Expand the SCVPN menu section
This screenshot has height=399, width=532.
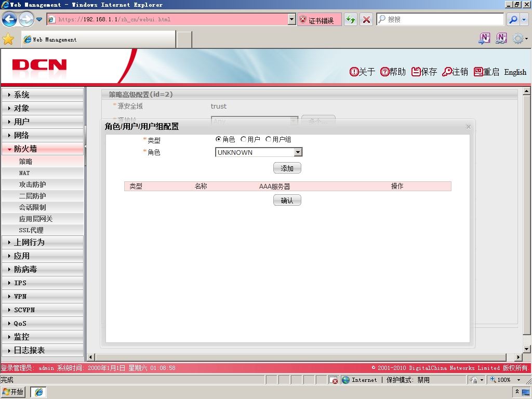(x=43, y=310)
